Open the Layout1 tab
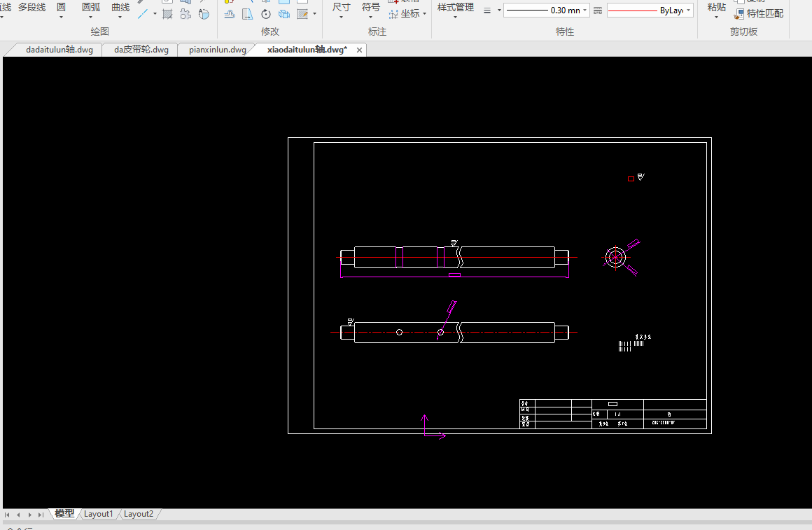Image resolution: width=812 pixels, height=530 pixels. (x=98, y=514)
